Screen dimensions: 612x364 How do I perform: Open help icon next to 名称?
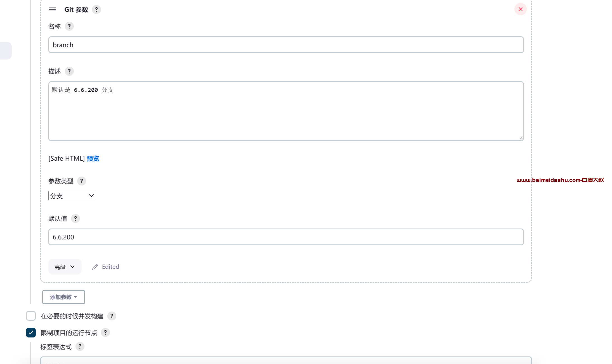(x=69, y=26)
